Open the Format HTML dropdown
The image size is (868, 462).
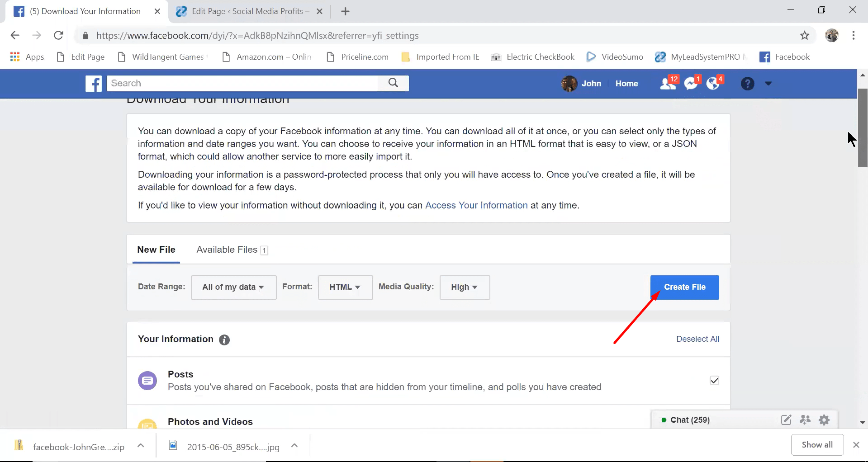coord(345,288)
